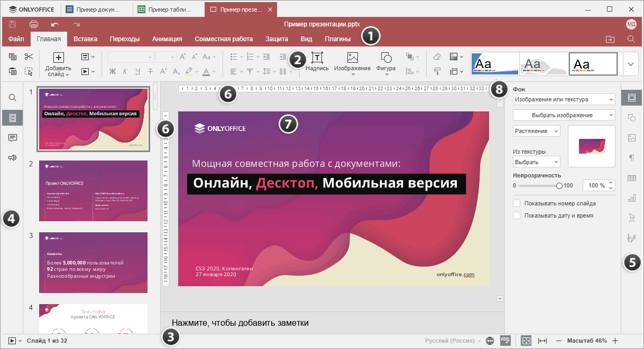Clear style with the eraser icon
Image resolution: width=644 pixels, height=349 pixels.
point(437,56)
